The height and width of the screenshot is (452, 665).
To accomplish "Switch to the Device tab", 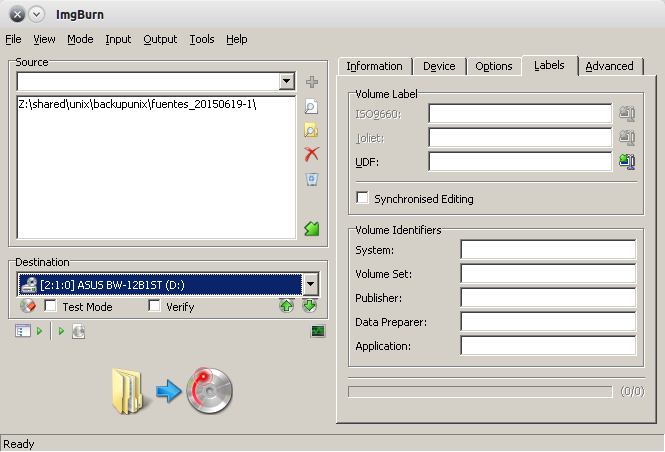I will tap(439, 66).
